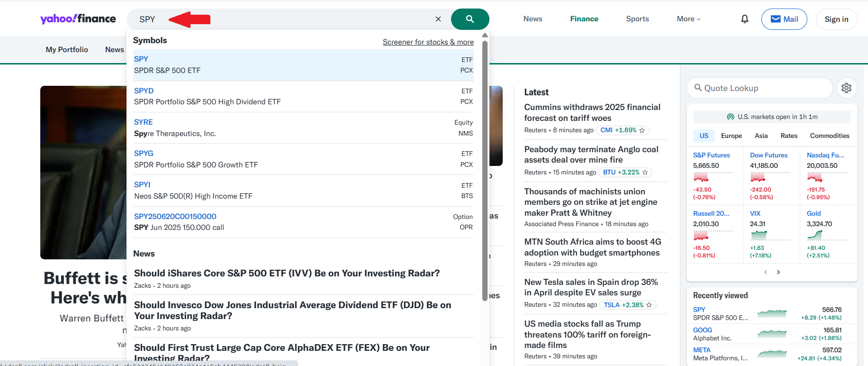Screen dimensions: 868x366
Task: Select SPYI Neos High Income ETF suggestion
Action: pyautogui.click(x=303, y=191)
